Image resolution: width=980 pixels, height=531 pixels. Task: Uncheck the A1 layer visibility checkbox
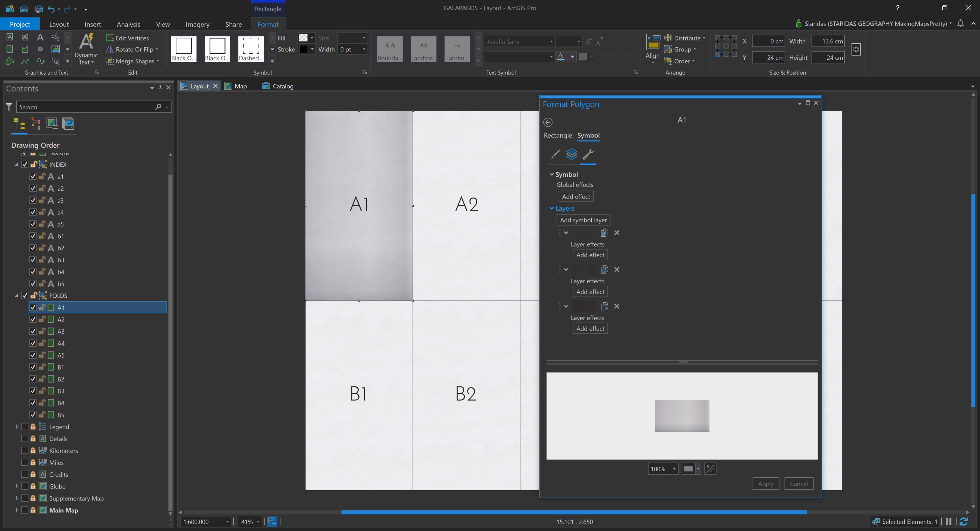point(33,307)
